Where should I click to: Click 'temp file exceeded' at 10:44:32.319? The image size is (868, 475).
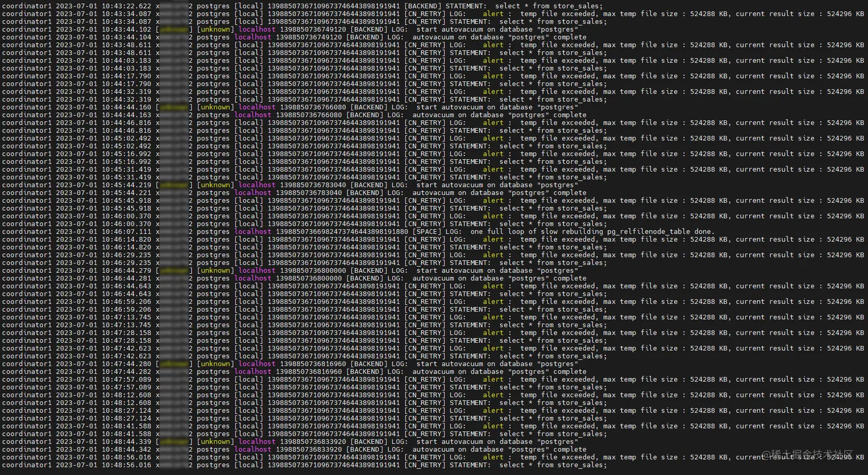coord(558,91)
